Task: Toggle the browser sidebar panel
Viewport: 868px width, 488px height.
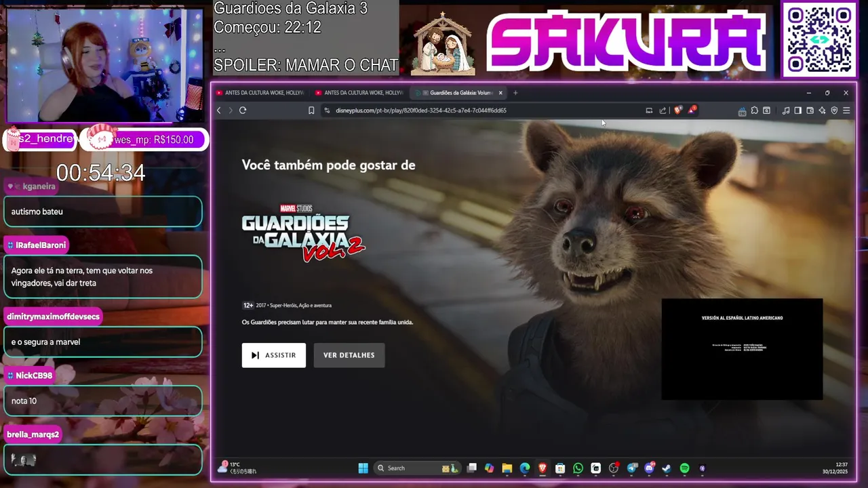Action: pos(797,110)
